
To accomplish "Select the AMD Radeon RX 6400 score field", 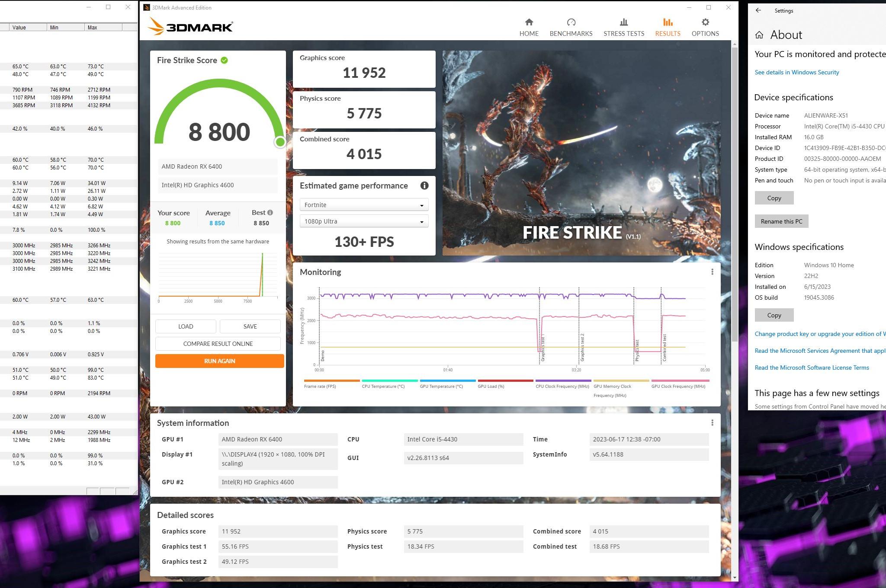I will click(218, 166).
